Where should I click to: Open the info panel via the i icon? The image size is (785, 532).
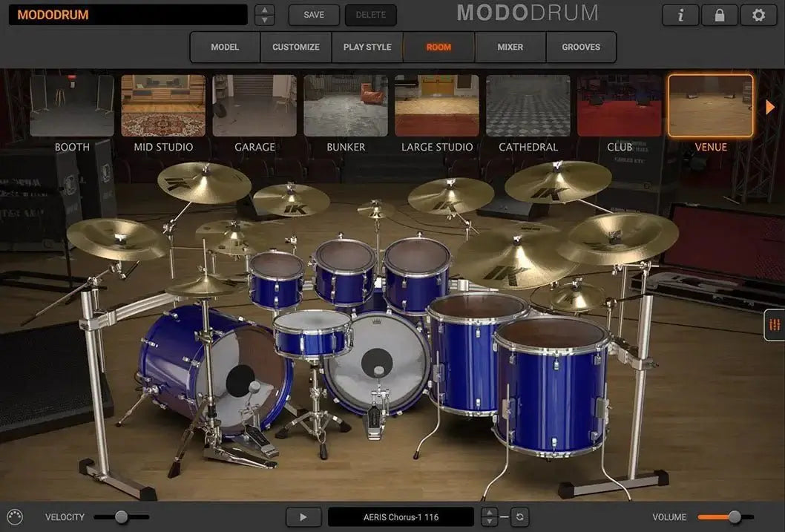click(680, 14)
